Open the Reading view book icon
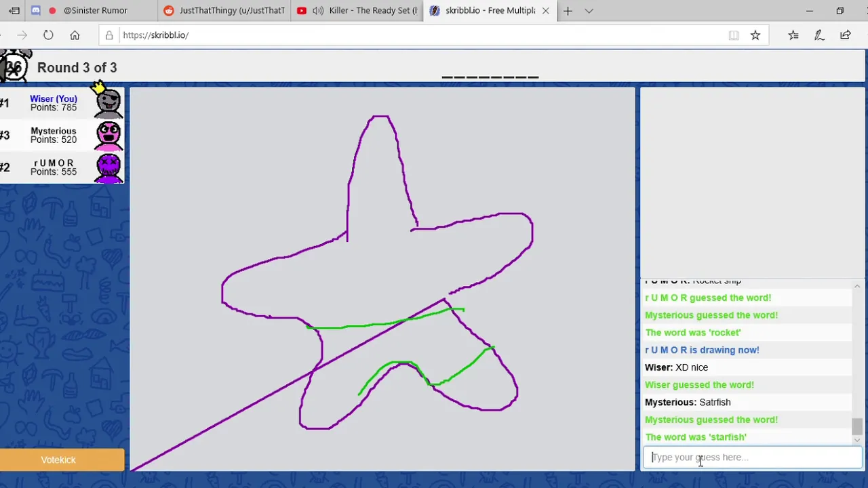 (x=734, y=35)
